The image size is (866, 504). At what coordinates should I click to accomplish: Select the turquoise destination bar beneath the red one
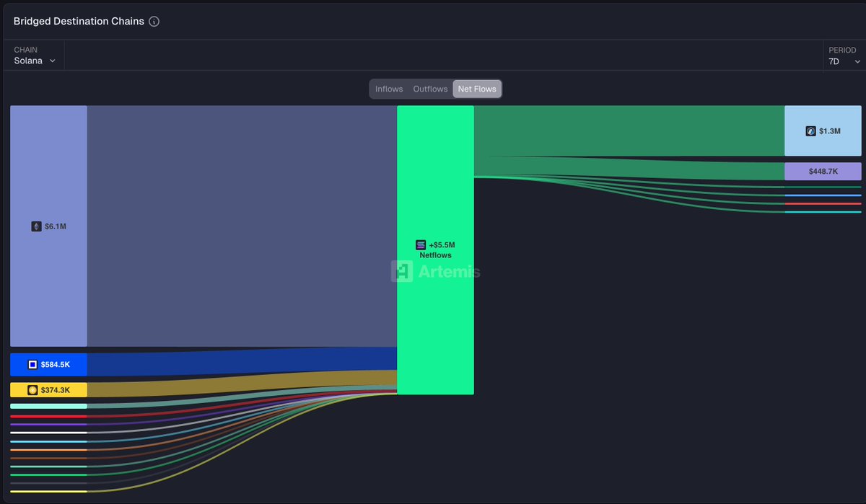tap(823, 212)
